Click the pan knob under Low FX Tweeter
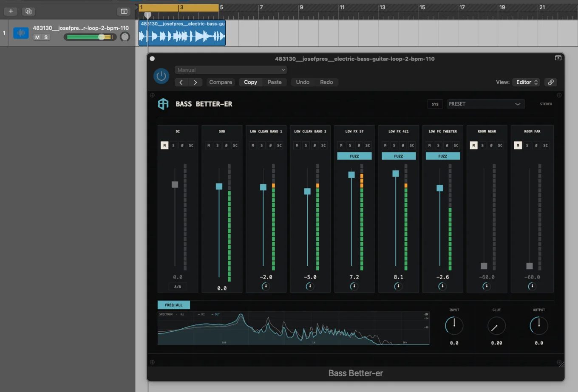This screenshot has width=578, height=392. pos(442,286)
